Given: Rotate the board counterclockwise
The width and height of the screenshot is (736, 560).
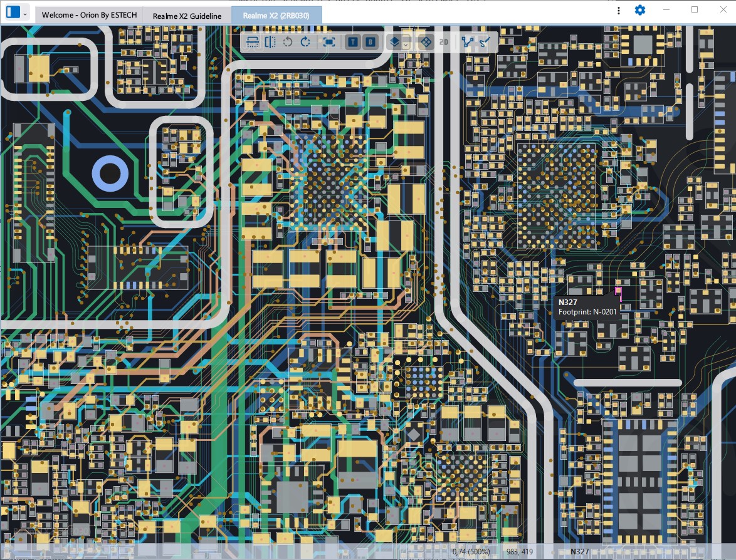Looking at the screenshot, I should click(x=288, y=42).
